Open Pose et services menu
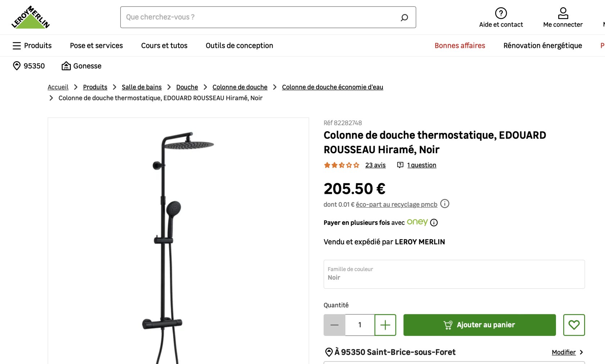The width and height of the screenshot is (605, 364). tap(96, 46)
